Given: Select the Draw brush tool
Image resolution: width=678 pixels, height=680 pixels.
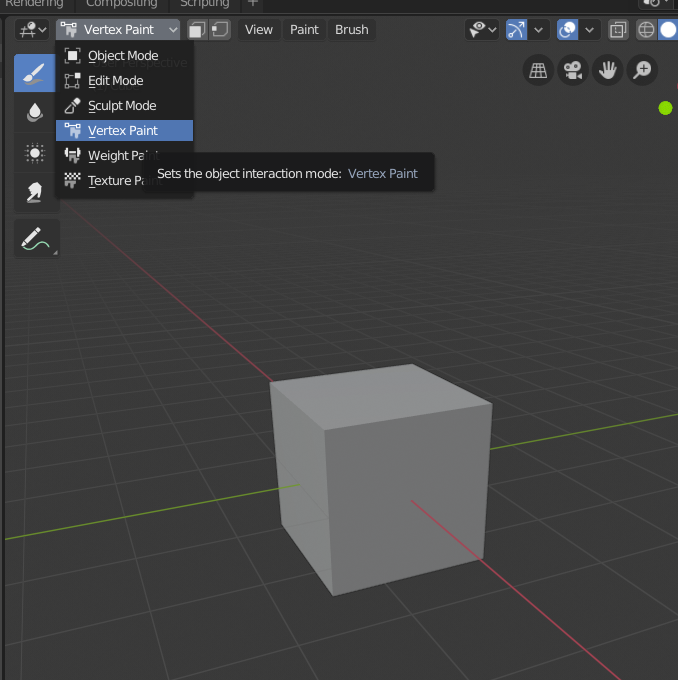Looking at the screenshot, I should 35,73.
